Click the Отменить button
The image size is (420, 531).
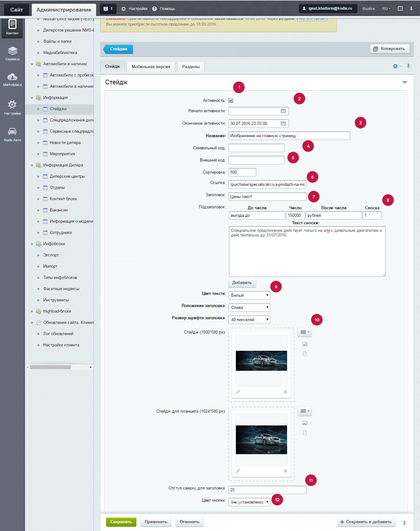click(x=189, y=522)
